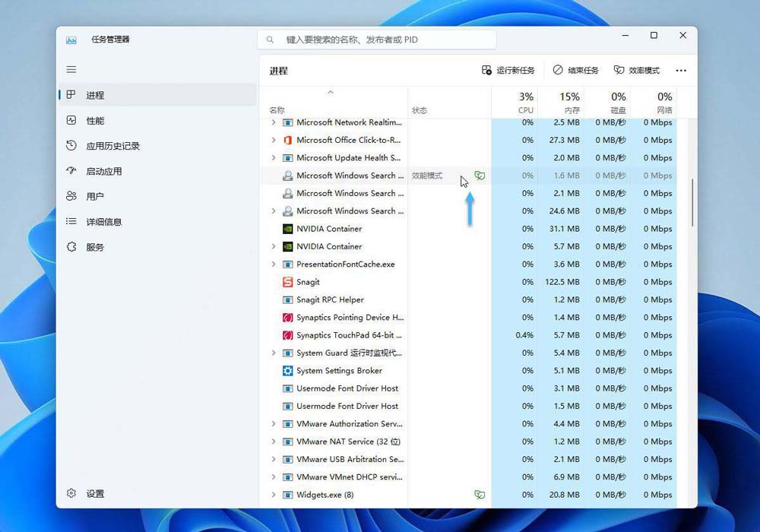The image size is (760, 532).
Task: Switch to 应用历史记录 tab
Action: 112,146
